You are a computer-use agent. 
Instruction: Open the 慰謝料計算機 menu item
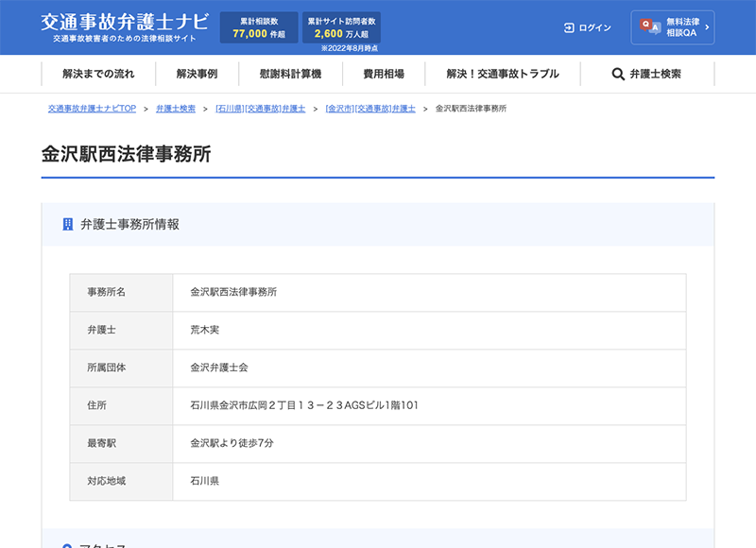pos(290,74)
